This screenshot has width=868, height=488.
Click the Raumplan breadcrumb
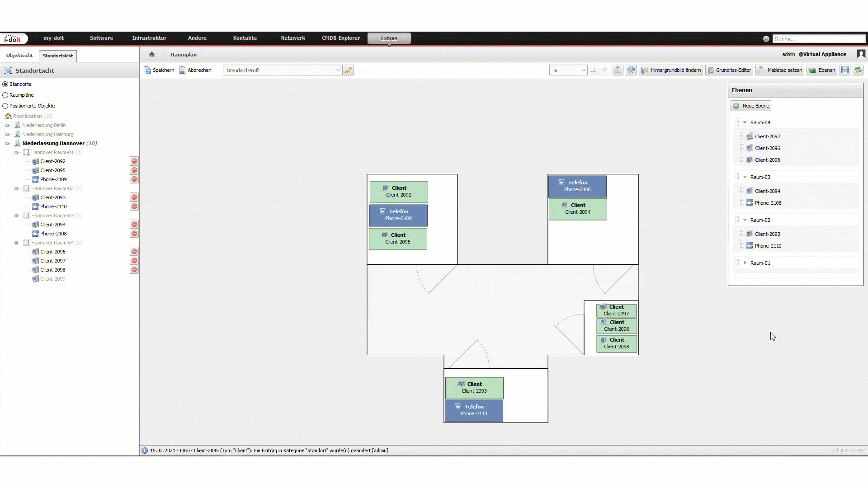point(184,55)
